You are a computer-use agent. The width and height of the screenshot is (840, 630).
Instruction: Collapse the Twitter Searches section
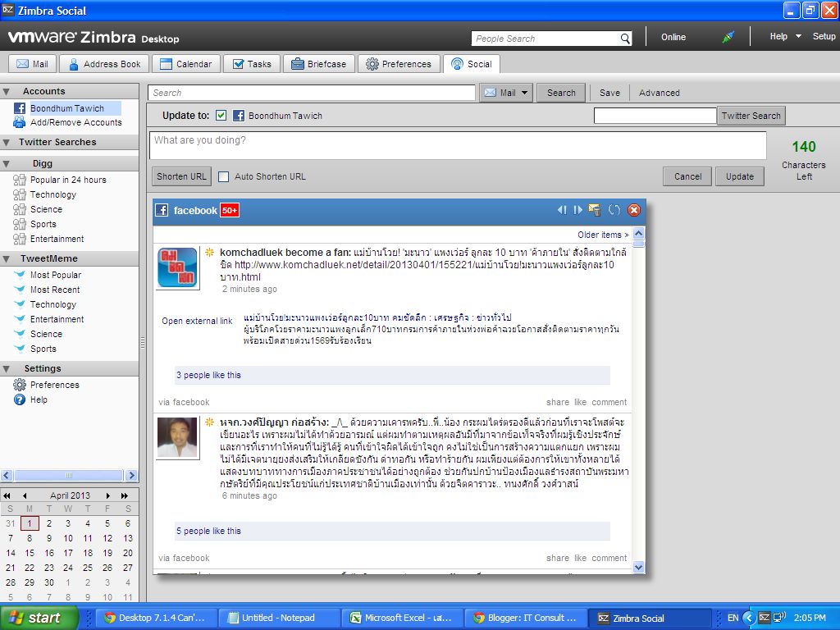[7, 143]
